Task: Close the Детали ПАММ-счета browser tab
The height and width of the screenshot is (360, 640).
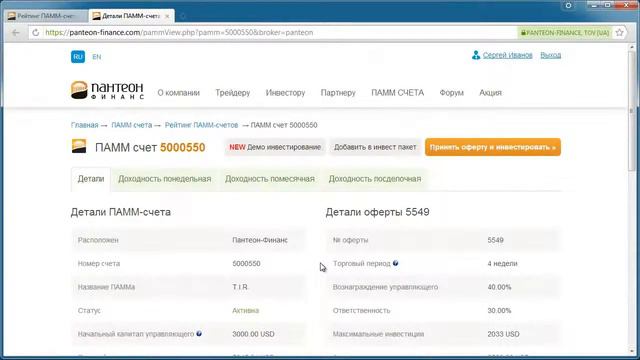Action: [167, 16]
